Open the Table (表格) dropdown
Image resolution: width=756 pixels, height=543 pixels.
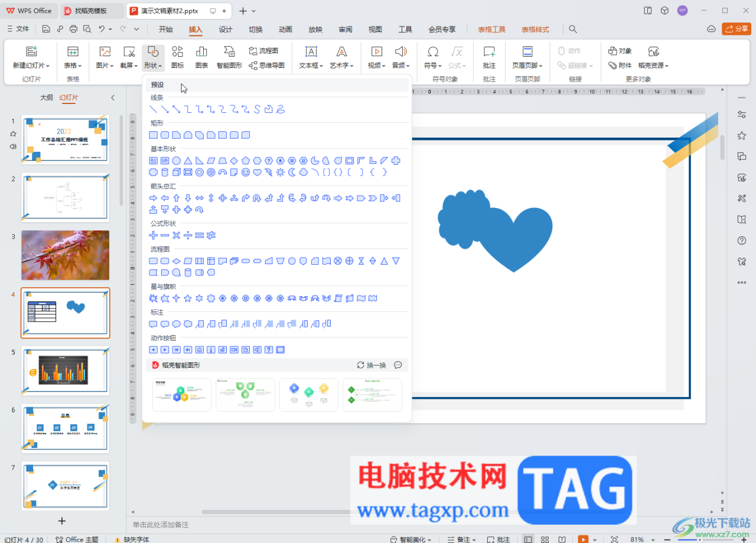(x=73, y=66)
